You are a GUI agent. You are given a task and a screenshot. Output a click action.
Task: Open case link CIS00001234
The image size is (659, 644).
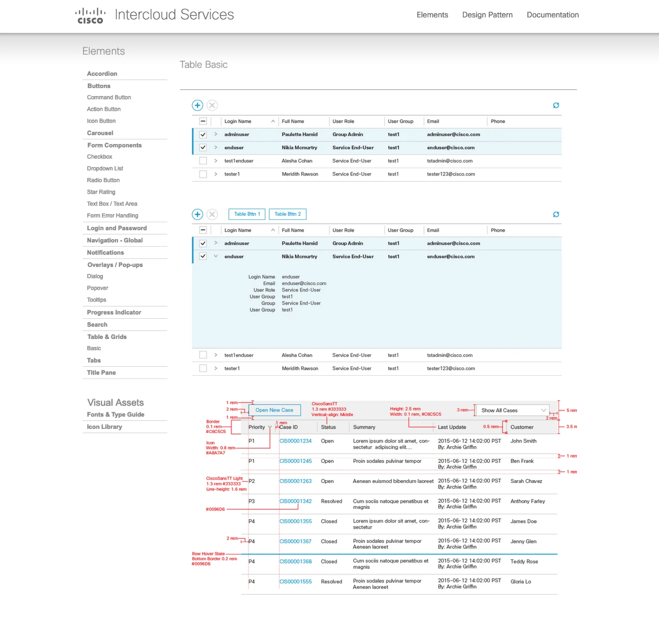pyautogui.click(x=296, y=441)
